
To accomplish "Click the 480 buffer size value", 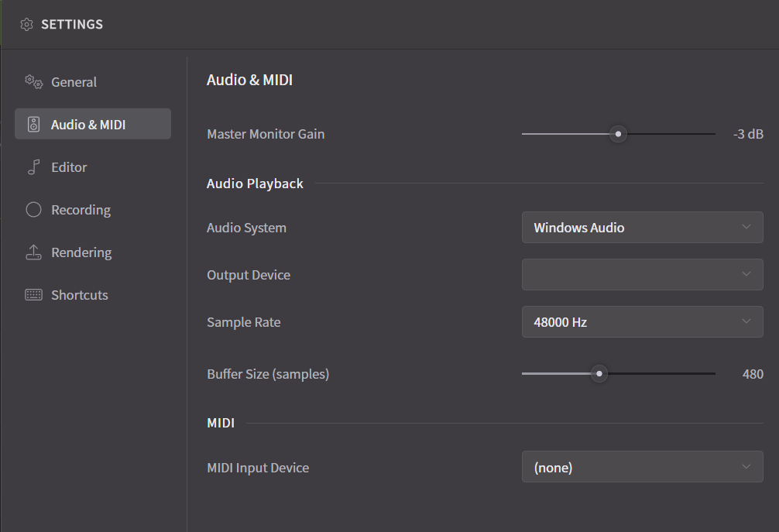I will [753, 373].
